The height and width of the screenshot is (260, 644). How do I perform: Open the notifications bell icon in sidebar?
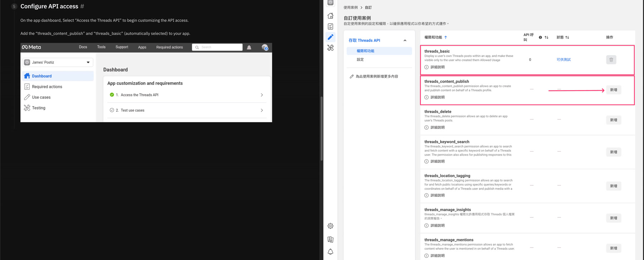(330, 252)
